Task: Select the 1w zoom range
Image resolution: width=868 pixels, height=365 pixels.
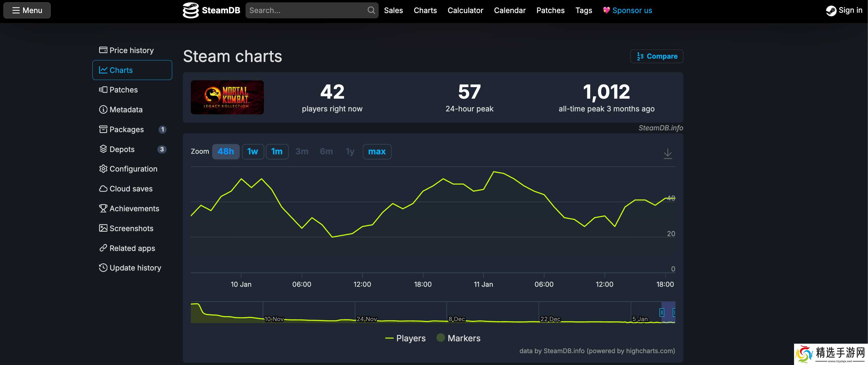Action: [252, 151]
